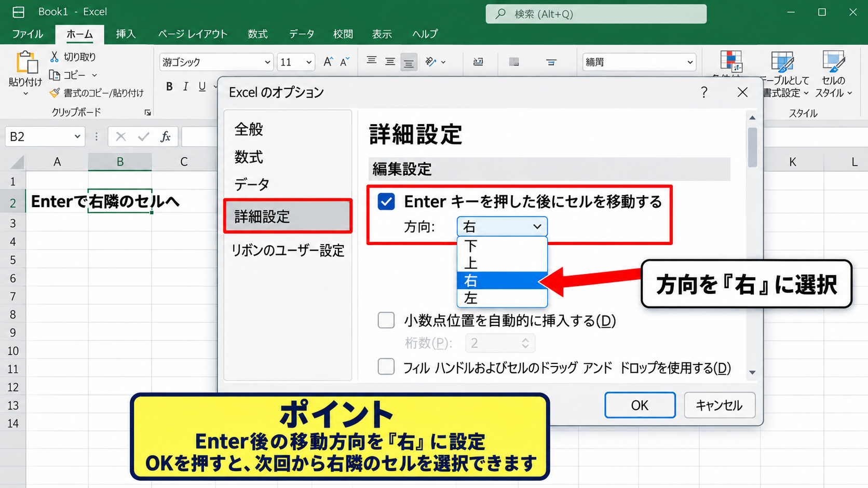Click the select-all corner of the sheet
Viewport: 868px width, 488px height.
coord(18,162)
